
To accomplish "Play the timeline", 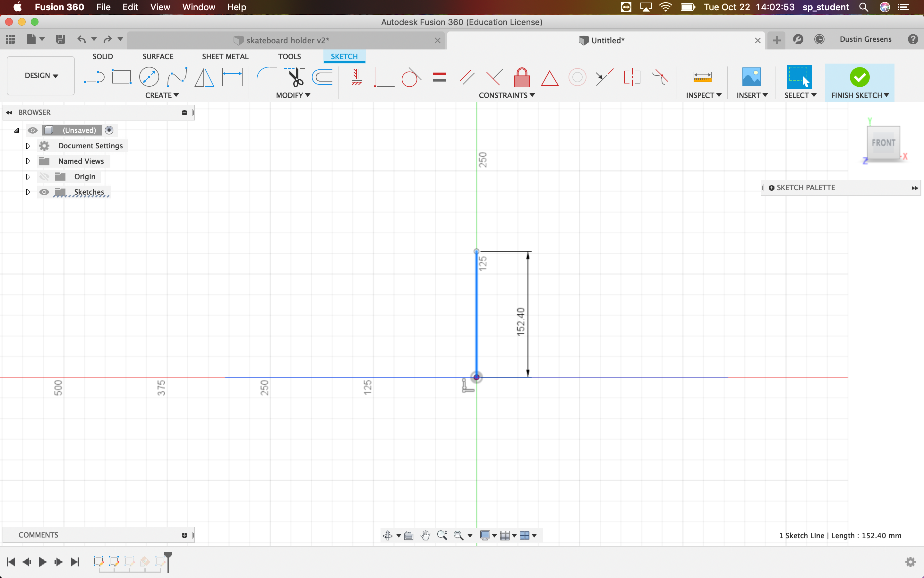I will click(x=42, y=562).
